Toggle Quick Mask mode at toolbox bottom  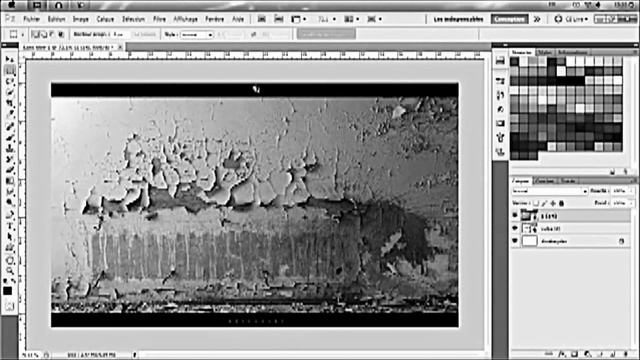coord(9,306)
